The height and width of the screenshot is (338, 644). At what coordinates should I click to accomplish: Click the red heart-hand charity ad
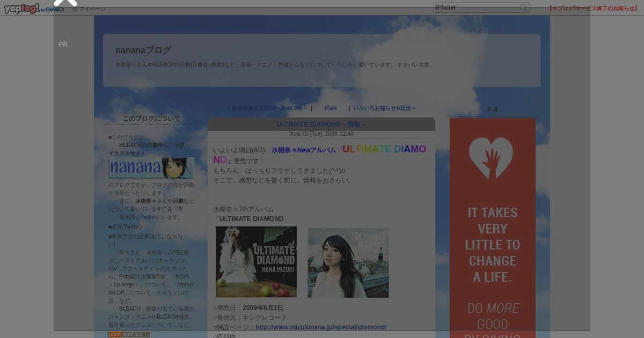[493, 228]
